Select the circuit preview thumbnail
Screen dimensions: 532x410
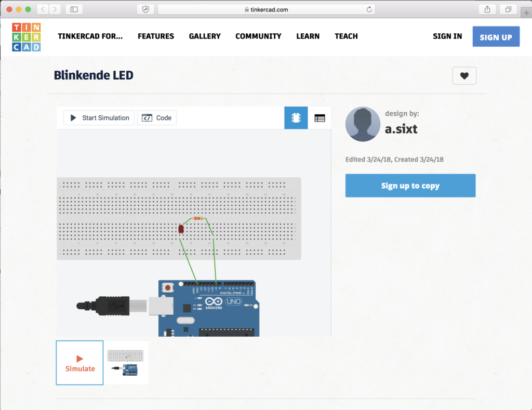click(127, 363)
